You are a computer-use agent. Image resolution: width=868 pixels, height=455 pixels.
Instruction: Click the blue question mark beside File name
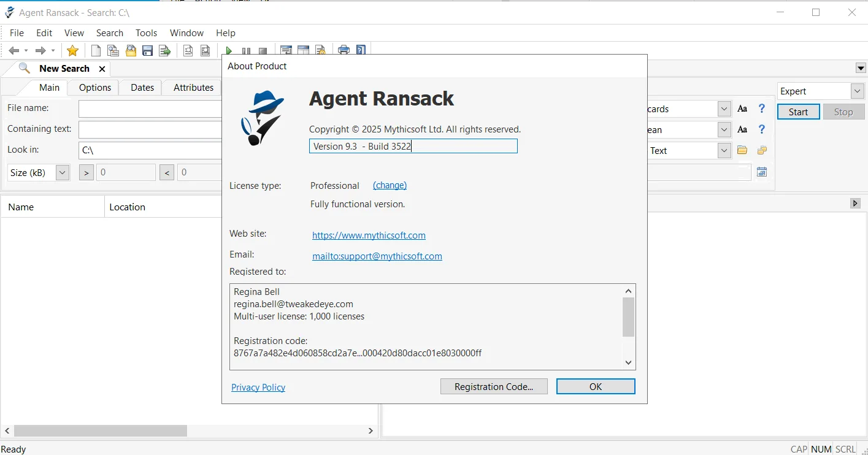click(x=762, y=109)
